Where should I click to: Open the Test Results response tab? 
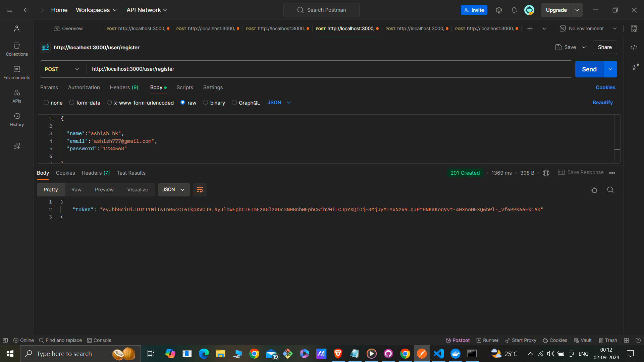[131, 173]
